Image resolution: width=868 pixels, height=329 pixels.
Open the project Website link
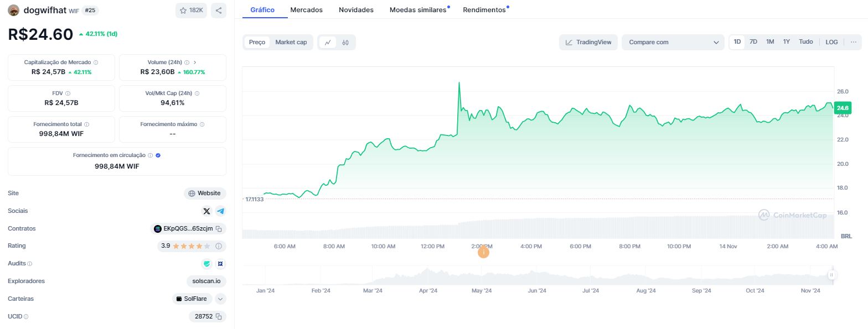[x=205, y=194]
